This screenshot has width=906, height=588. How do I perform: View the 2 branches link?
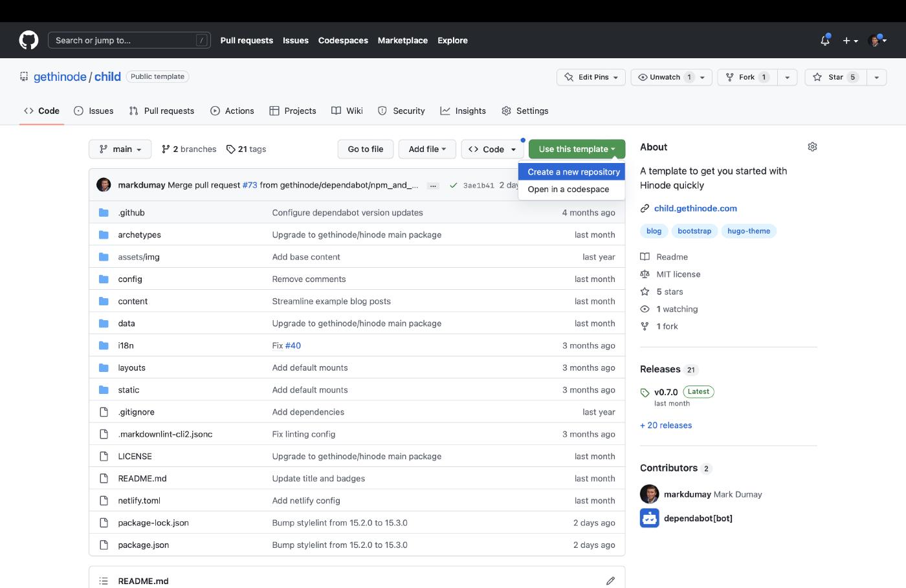[x=189, y=149]
